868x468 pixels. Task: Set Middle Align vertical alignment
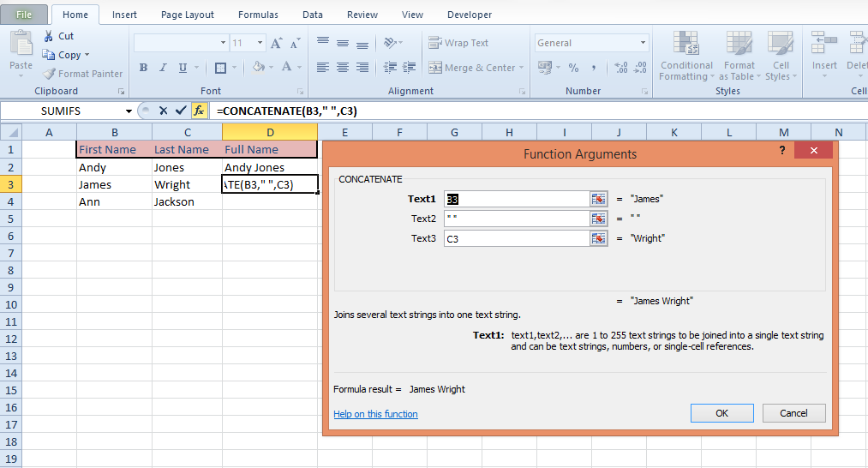(343, 43)
